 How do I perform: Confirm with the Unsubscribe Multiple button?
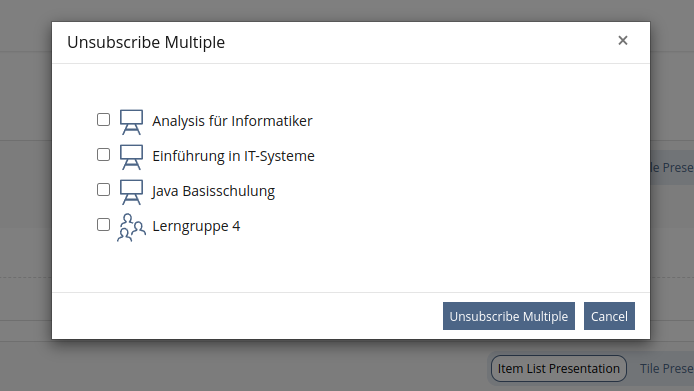point(509,316)
